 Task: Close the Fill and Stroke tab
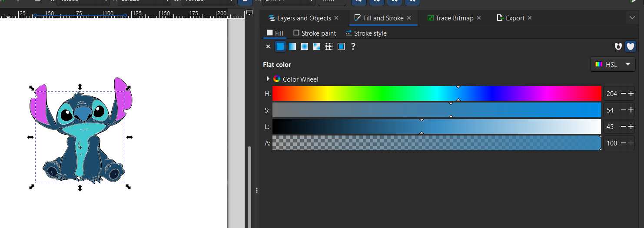[409, 18]
